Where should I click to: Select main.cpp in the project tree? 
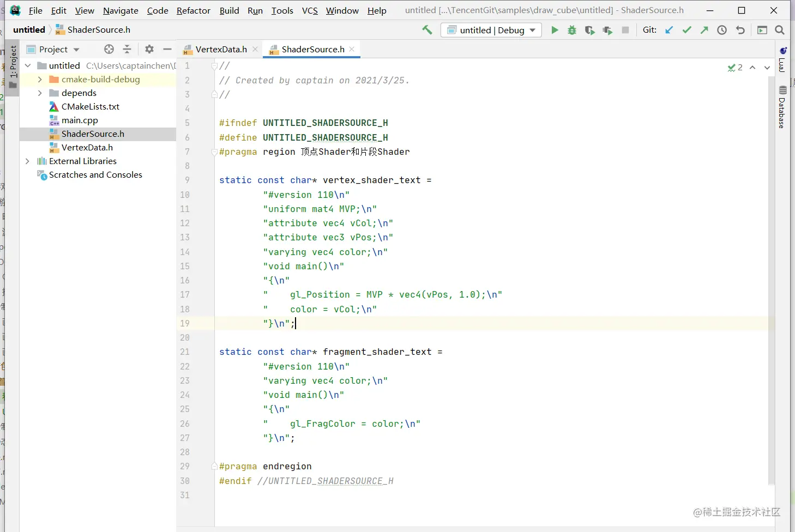[80, 120]
